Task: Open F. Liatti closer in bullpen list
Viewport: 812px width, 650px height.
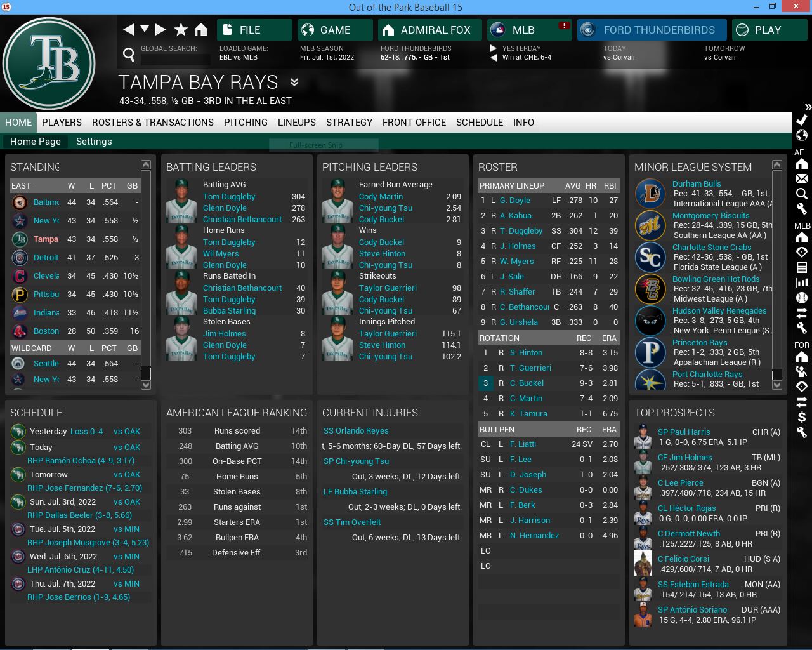Action: [523, 444]
